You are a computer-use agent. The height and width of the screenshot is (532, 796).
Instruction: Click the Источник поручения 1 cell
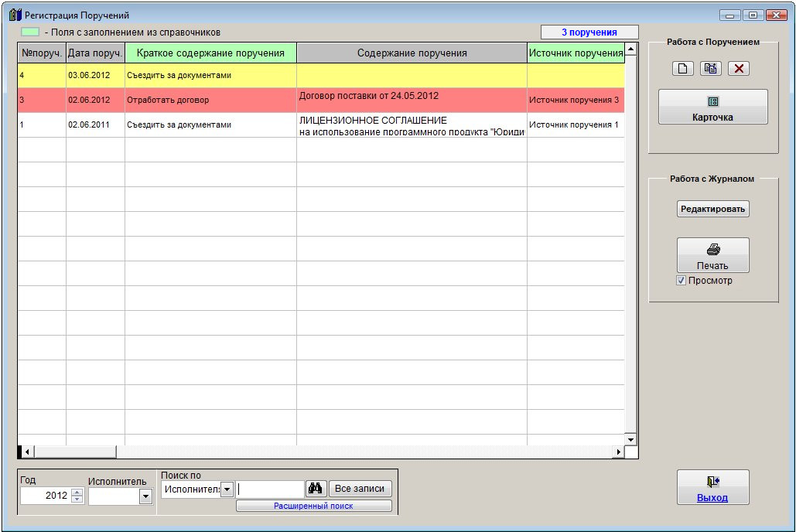coord(576,124)
